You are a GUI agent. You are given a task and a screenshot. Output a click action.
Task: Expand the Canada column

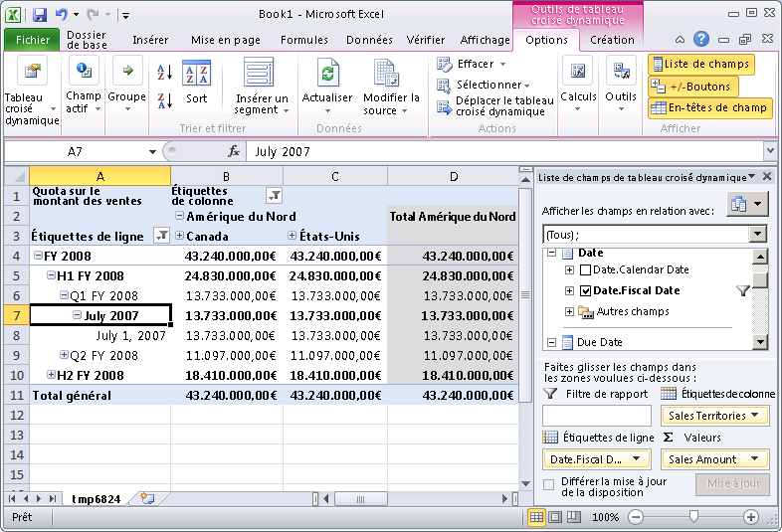[179, 236]
